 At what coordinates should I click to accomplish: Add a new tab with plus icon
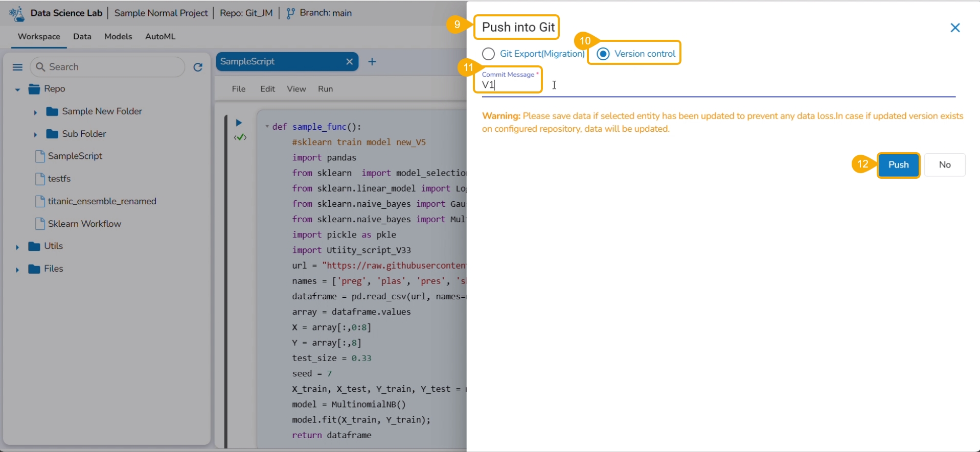click(372, 62)
